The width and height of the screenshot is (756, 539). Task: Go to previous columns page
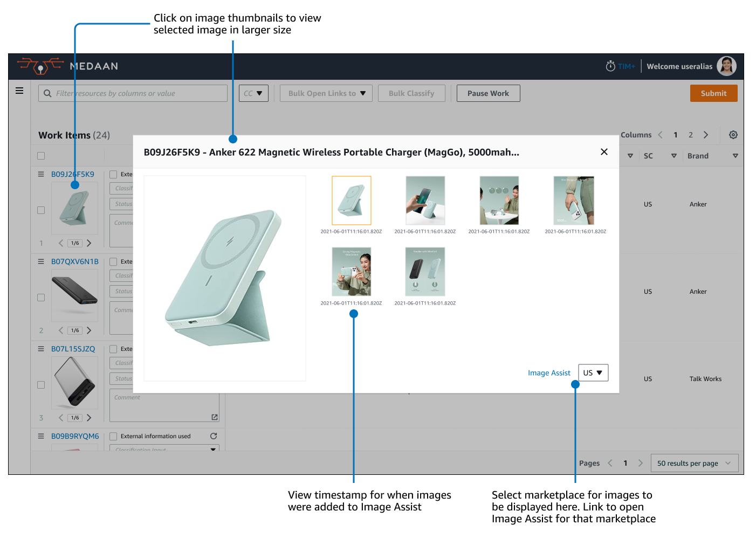[660, 135]
